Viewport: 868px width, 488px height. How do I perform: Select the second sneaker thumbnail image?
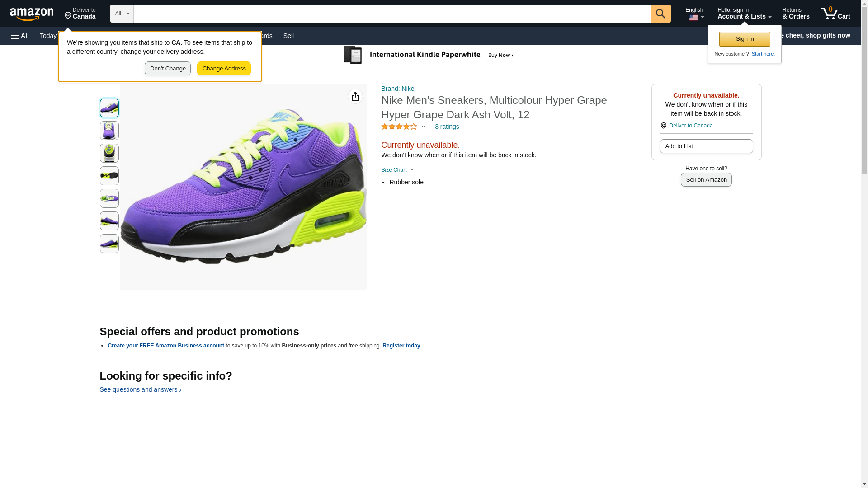pyautogui.click(x=109, y=131)
